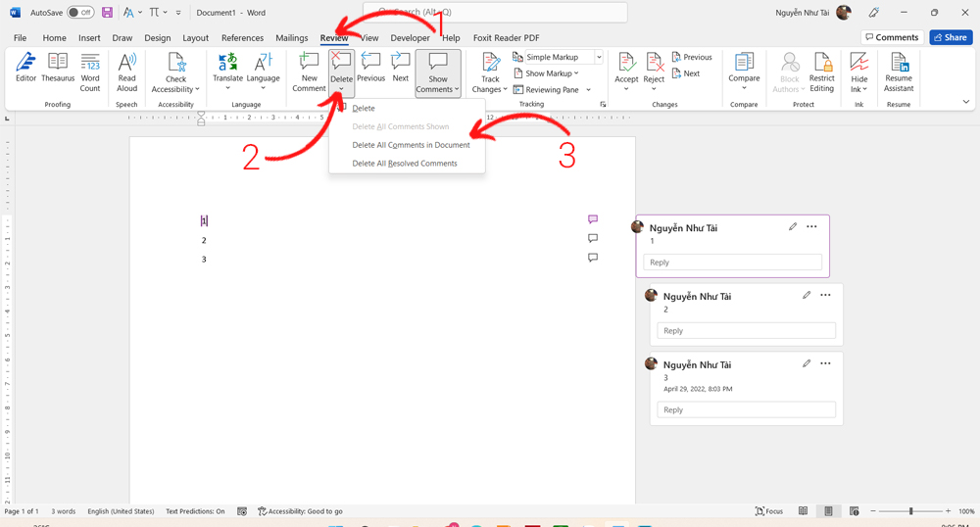
Task: Toggle Text Predictions in status bar
Action: click(x=195, y=511)
